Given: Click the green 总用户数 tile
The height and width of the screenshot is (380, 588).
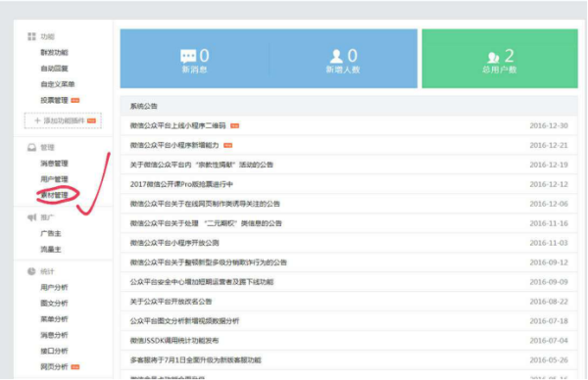Looking at the screenshot, I should pyautogui.click(x=500, y=59).
